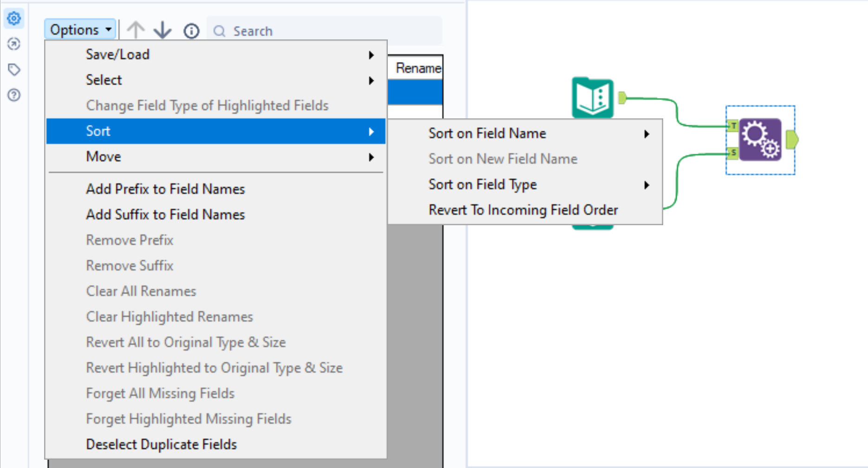The height and width of the screenshot is (468, 868).
Task: Open the help question mark icon
Action: pos(14,95)
